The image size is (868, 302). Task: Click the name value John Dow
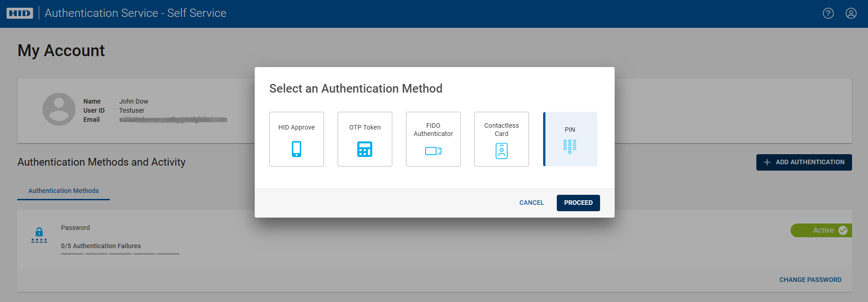pos(134,101)
